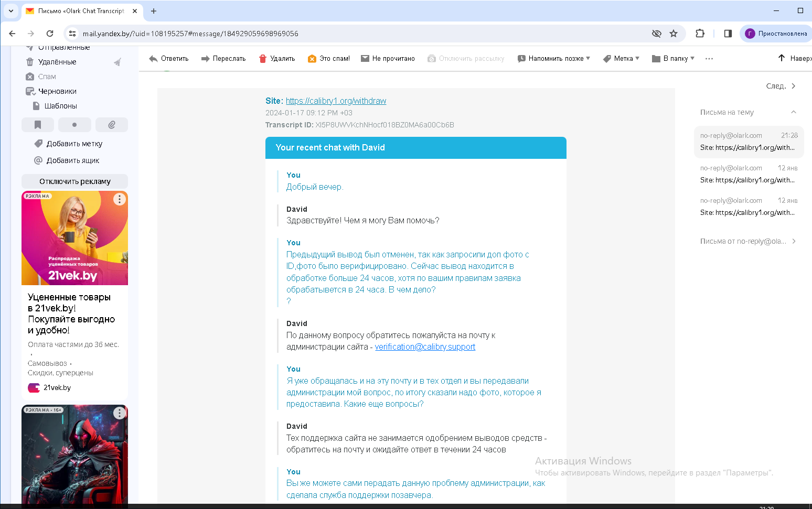Bookmark this page with the star icon
The image size is (812, 509).
pos(674,34)
